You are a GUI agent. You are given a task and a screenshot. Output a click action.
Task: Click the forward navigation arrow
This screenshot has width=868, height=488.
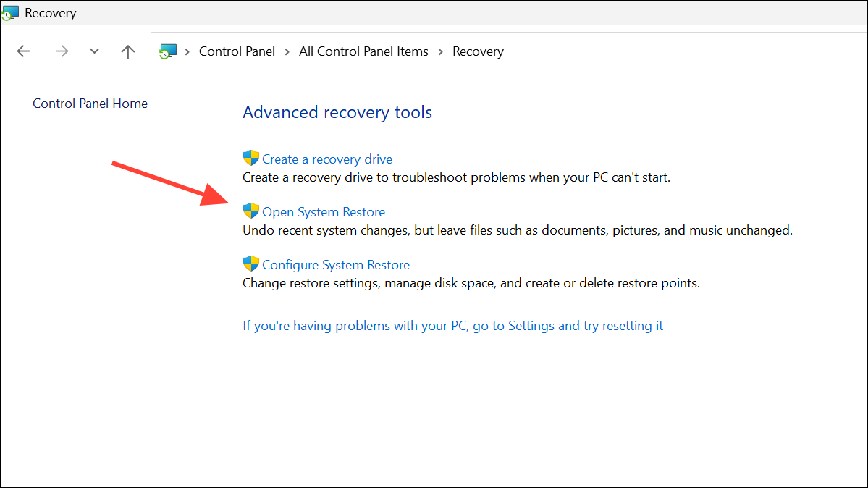point(62,51)
